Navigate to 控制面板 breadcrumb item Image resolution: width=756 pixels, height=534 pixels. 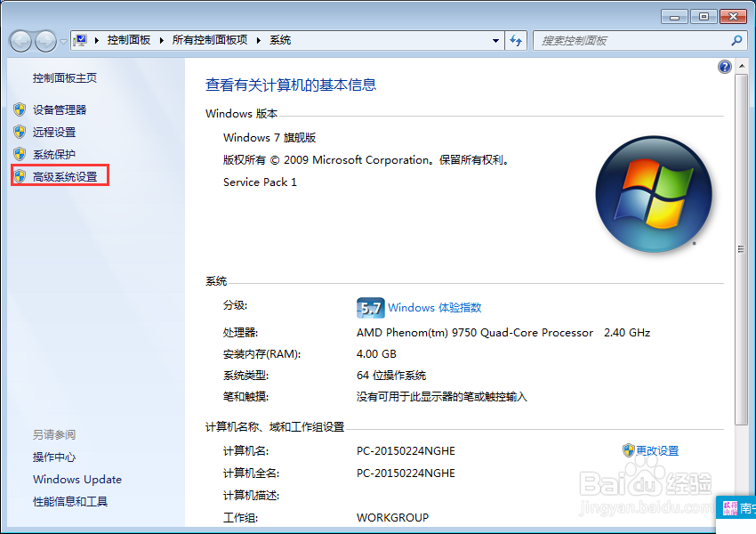(x=131, y=40)
